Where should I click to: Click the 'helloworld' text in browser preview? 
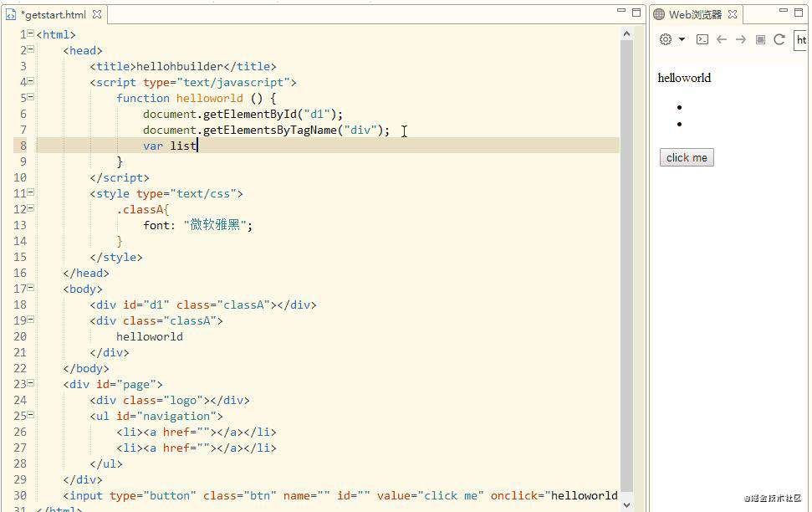pos(684,79)
